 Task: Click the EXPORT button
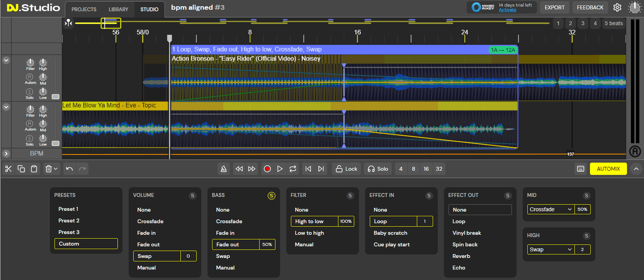pos(554,7)
